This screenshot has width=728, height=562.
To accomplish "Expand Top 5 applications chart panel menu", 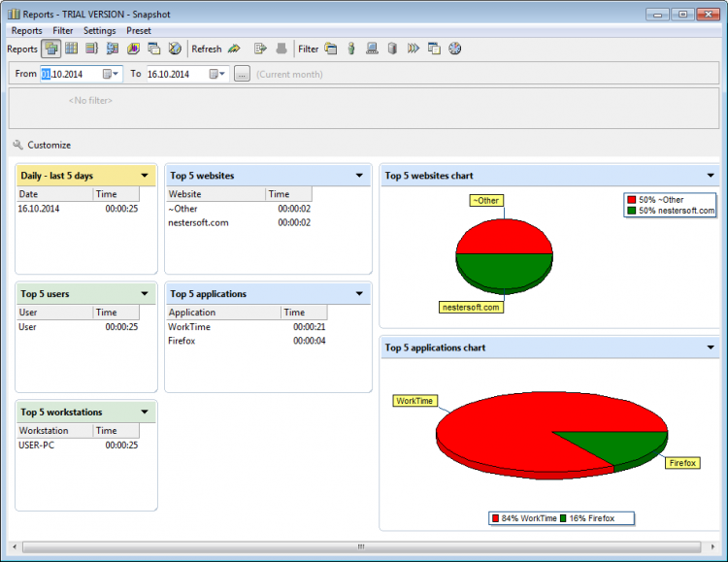I will [711, 347].
